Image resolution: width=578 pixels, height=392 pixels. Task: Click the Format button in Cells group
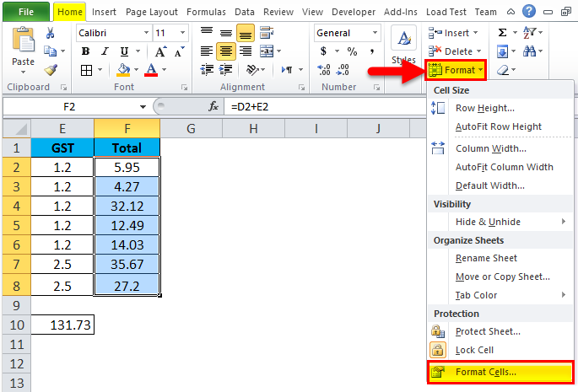pos(456,70)
